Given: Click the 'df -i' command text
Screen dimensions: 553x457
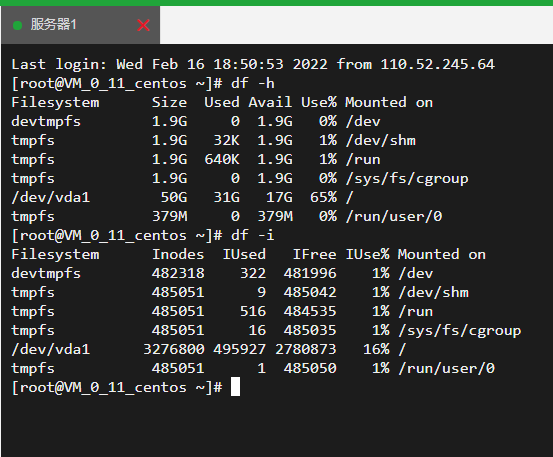Looking at the screenshot, I should tap(253, 236).
